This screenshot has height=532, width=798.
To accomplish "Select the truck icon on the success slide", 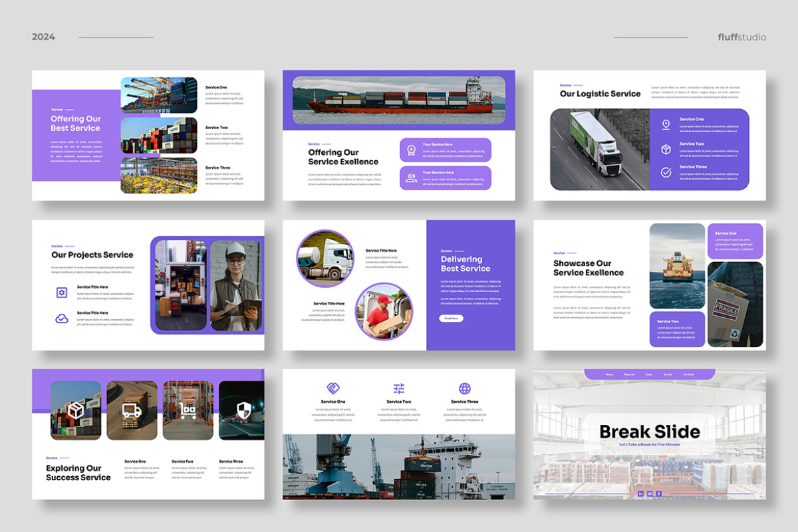I will 130,410.
